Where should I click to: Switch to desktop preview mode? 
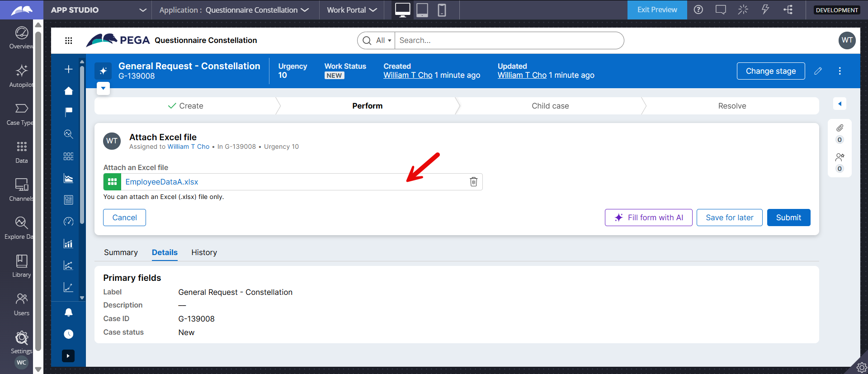click(x=402, y=9)
